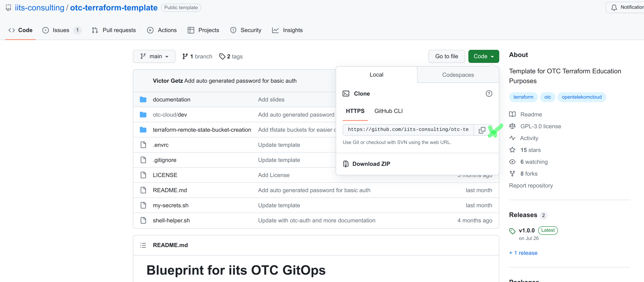Click the Go to file button
Screen dimensions: 644x282
[x=446, y=56]
